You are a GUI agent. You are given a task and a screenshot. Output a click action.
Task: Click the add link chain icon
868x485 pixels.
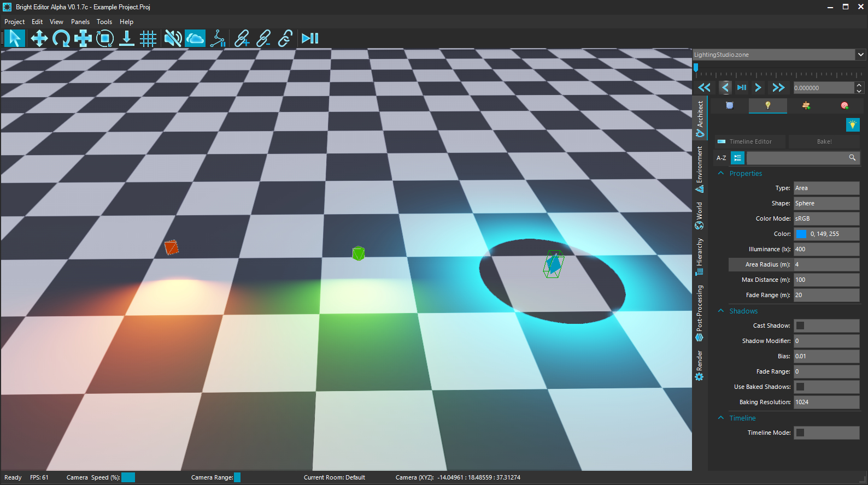click(242, 38)
